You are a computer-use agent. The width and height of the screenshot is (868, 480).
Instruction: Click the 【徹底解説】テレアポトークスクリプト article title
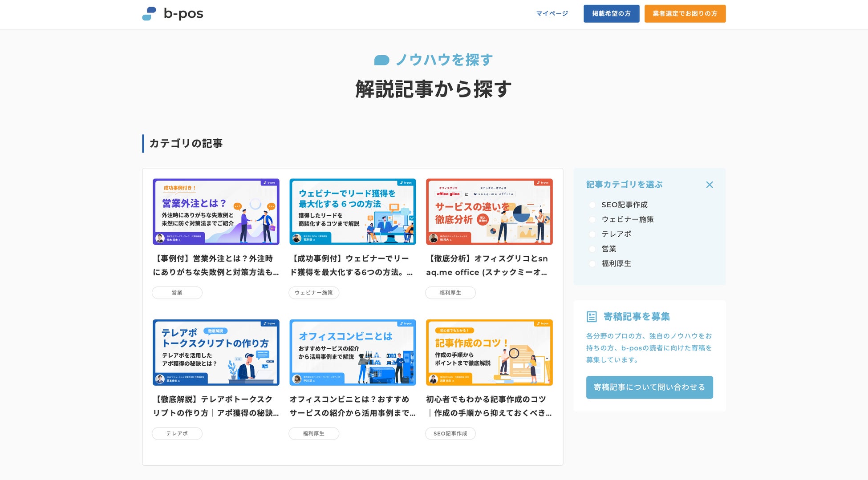[x=216, y=406]
